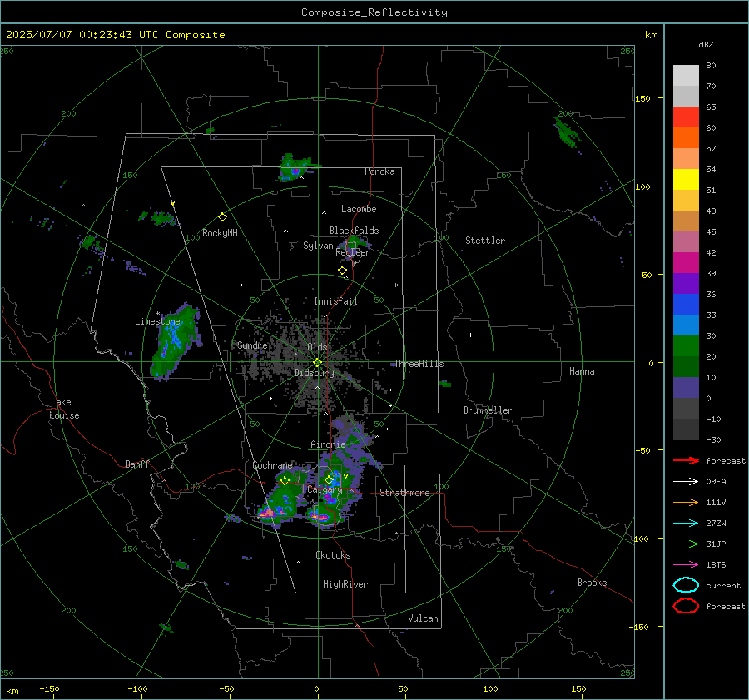Click the Hanna city label

(582, 371)
